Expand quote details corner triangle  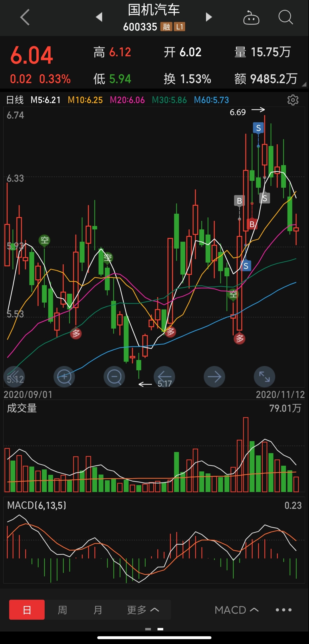[x=304, y=84]
